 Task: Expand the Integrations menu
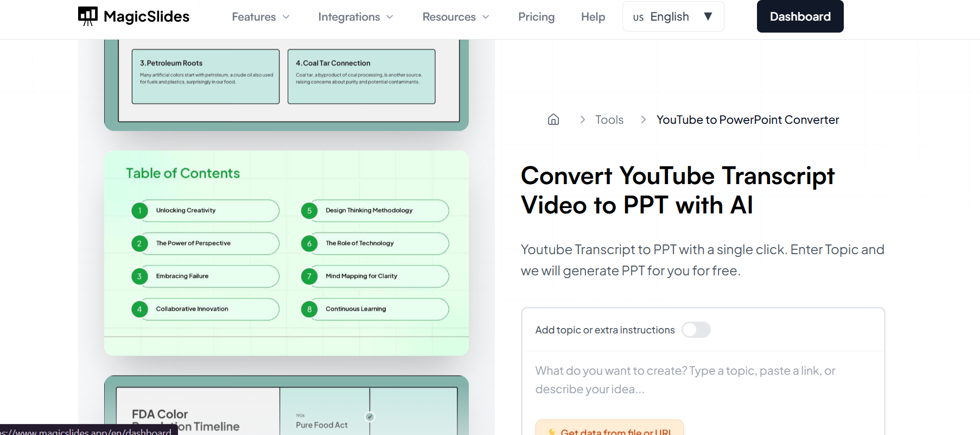(x=355, y=17)
